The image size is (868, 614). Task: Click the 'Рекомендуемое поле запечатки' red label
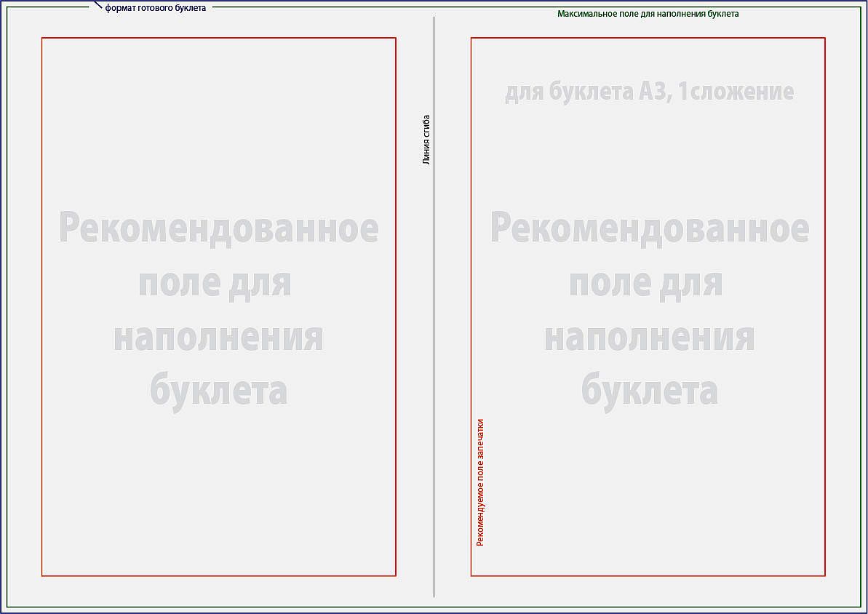click(480, 482)
